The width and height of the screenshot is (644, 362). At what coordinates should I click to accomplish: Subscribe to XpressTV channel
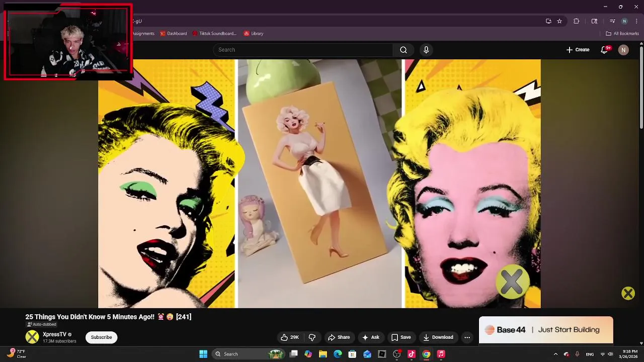tap(101, 337)
